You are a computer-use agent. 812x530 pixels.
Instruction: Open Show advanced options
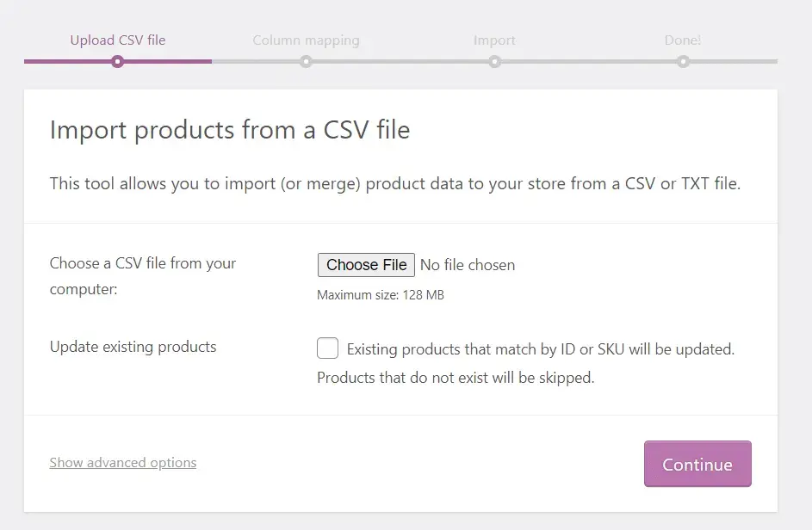click(x=122, y=462)
